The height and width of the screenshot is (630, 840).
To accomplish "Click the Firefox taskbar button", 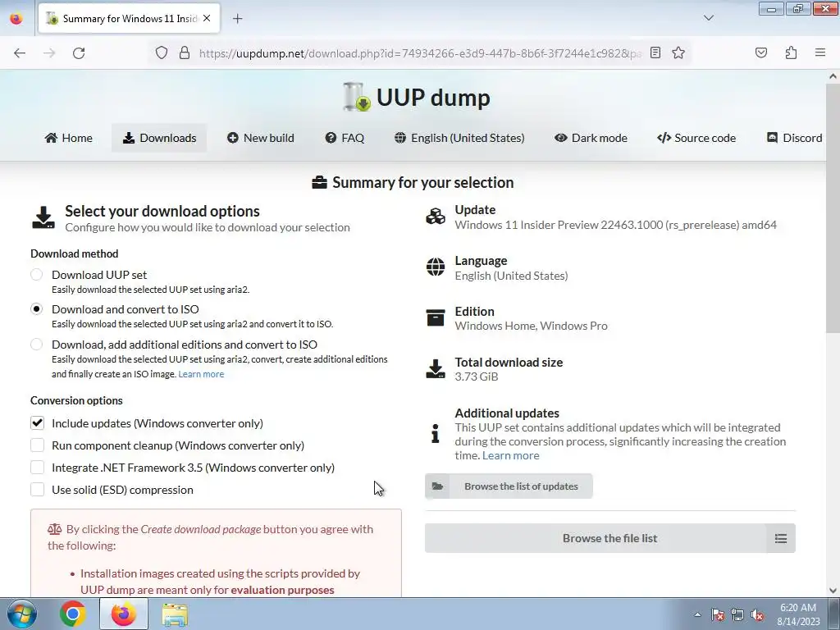I will click(x=124, y=614).
